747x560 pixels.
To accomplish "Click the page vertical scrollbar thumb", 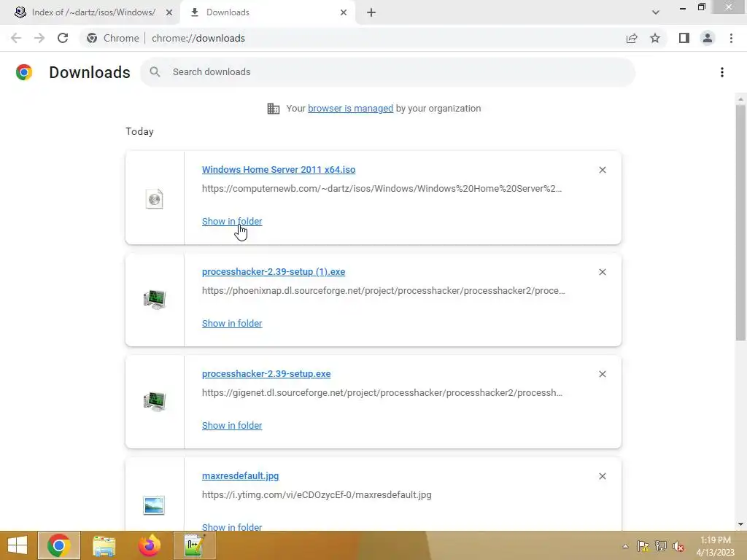I will click(x=740, y=223).
